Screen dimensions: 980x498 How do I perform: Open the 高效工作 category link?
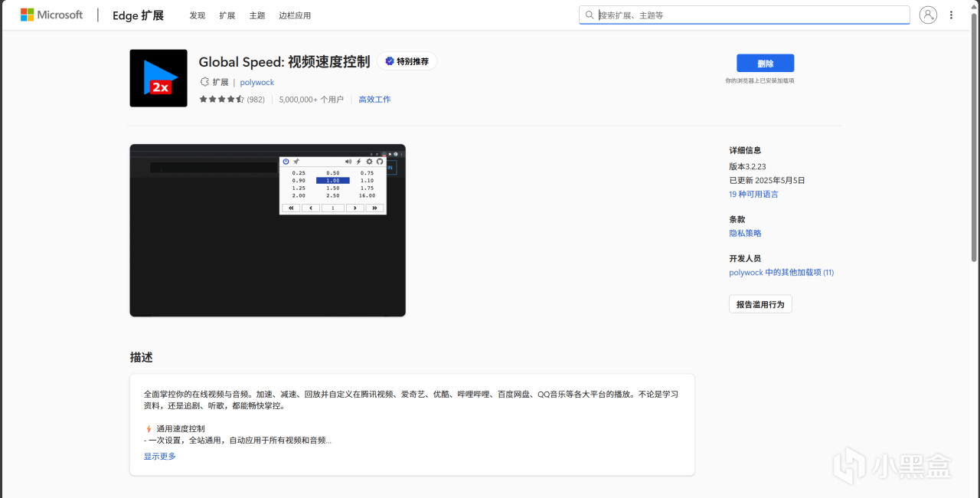pyautogui.click(x=374, y=100)
